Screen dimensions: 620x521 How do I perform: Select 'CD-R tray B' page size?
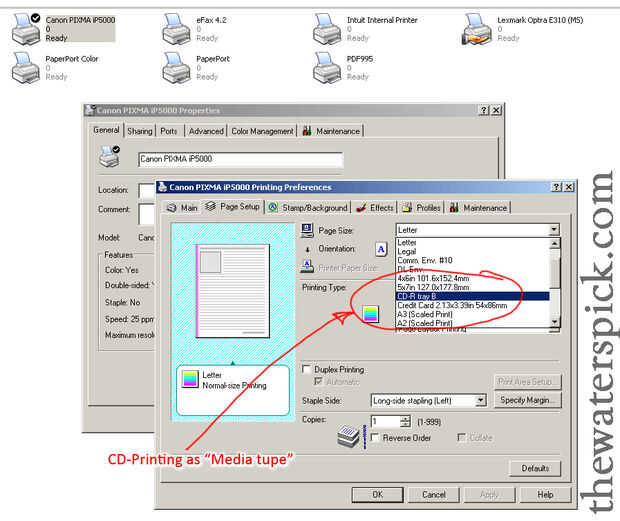(x=473, y=296)
